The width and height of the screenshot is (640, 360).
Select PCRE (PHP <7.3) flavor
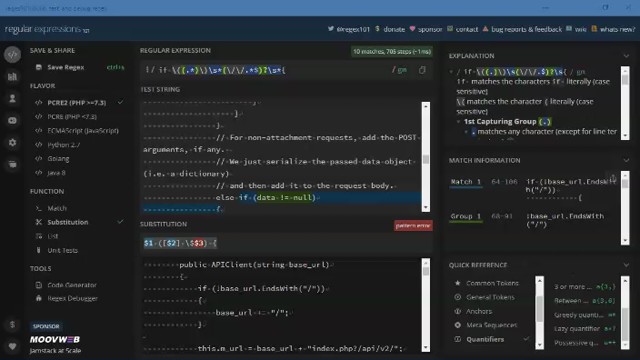click(72, 117)
